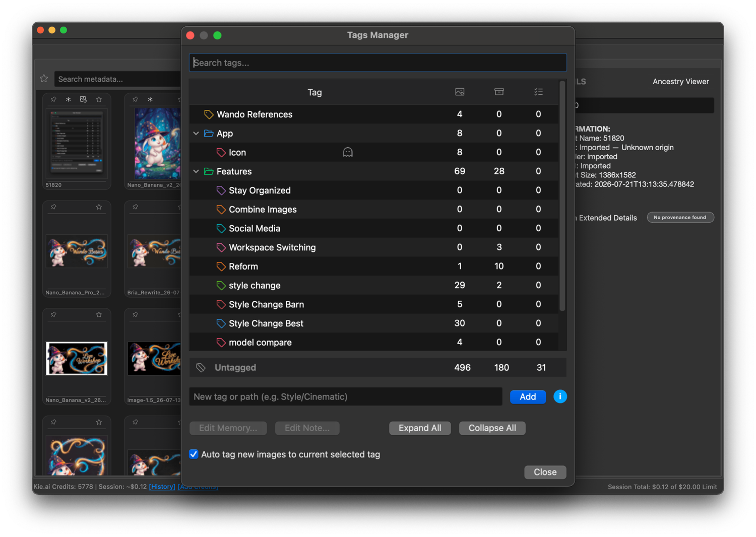Click the Search metadata field
This screenshot has width=756, height=537.
coord(117,79)
